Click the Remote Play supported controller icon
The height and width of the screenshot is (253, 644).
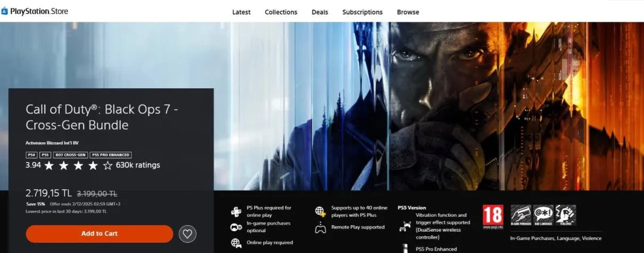point(320,227)
